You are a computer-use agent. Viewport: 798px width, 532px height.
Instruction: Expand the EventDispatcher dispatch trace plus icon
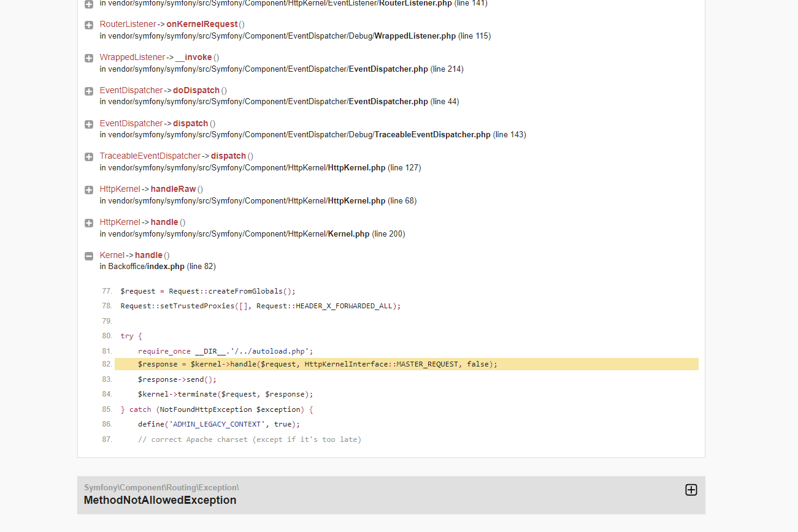coord(89,124)
